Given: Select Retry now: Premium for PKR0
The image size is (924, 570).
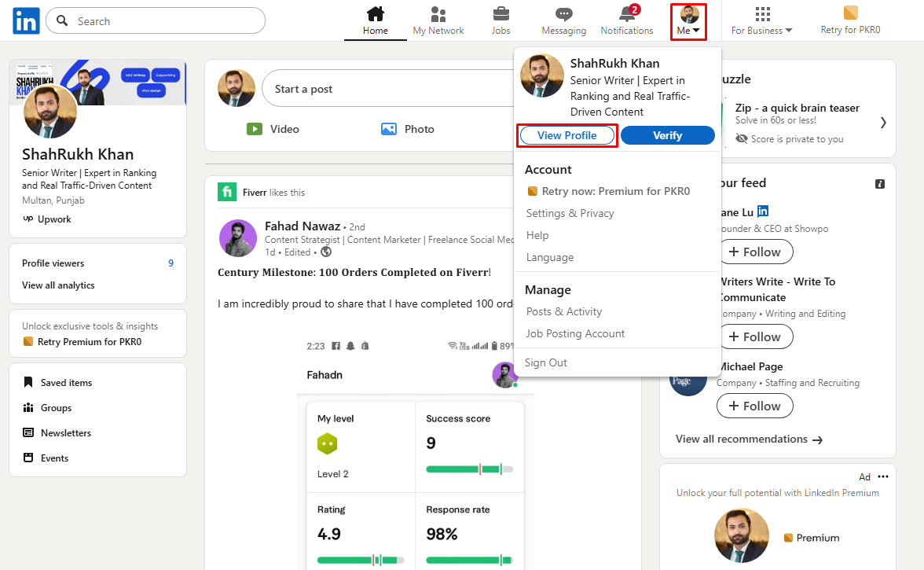Looking at the screenshot, I should [x=608, y=191].
